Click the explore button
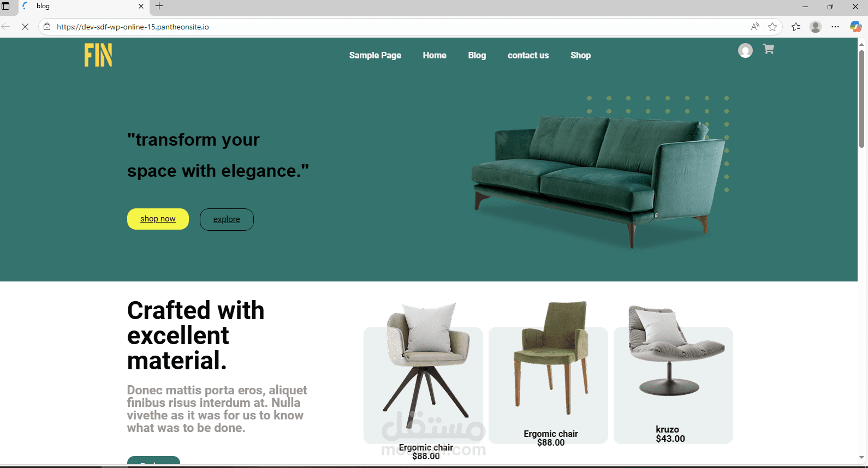Viewport: 868px width, 468px height. coord(227,219)
